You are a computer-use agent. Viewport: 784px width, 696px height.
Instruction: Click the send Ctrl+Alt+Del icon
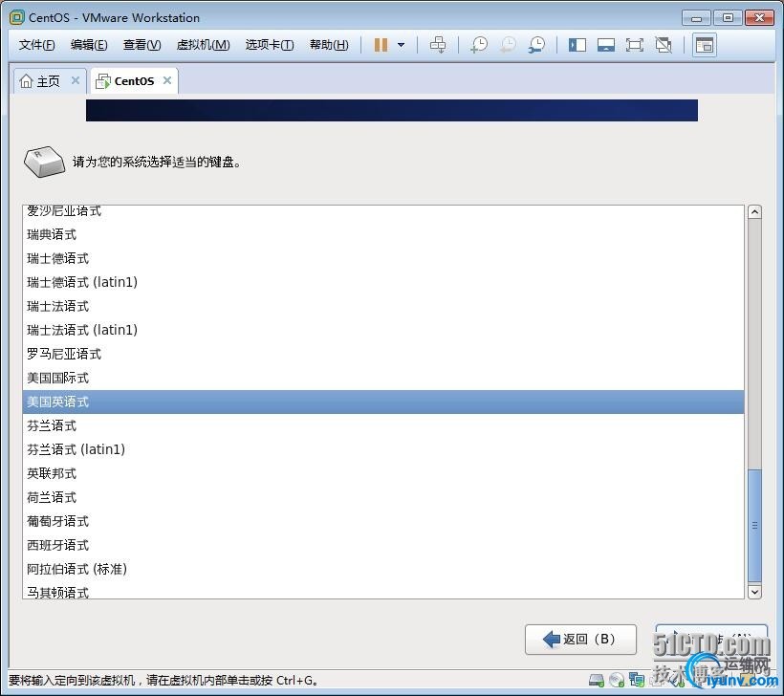tap(438, 45)
